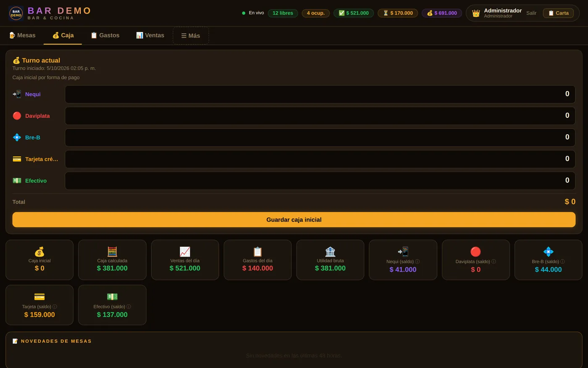Click the info icon next to Bre-B (saldo)
The width and height of the screenshot is (588, 368).
click(562, 262)
